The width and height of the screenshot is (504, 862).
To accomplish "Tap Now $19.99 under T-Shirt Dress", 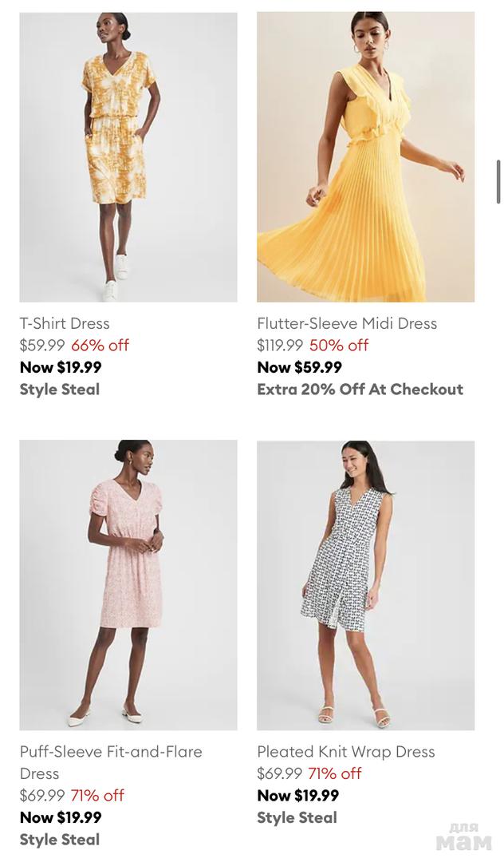I will point(61,367).
